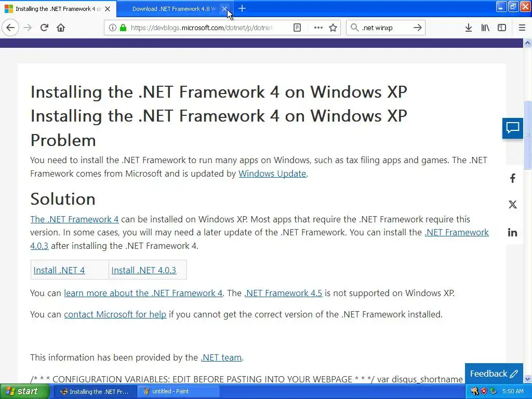Follow the Windows Update link
The image size is (532, 399).
[272, 174]
